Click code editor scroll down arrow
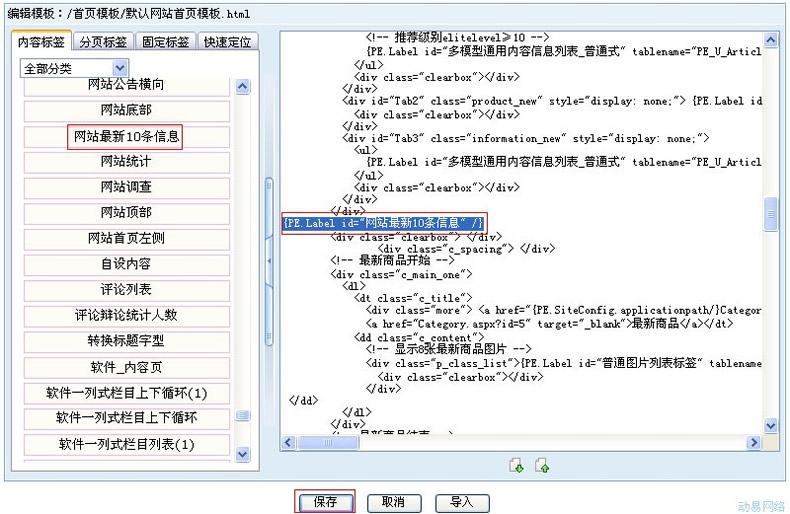Image resolution: width=790 pixels, height=514 pixels. (x=771, y=426)
